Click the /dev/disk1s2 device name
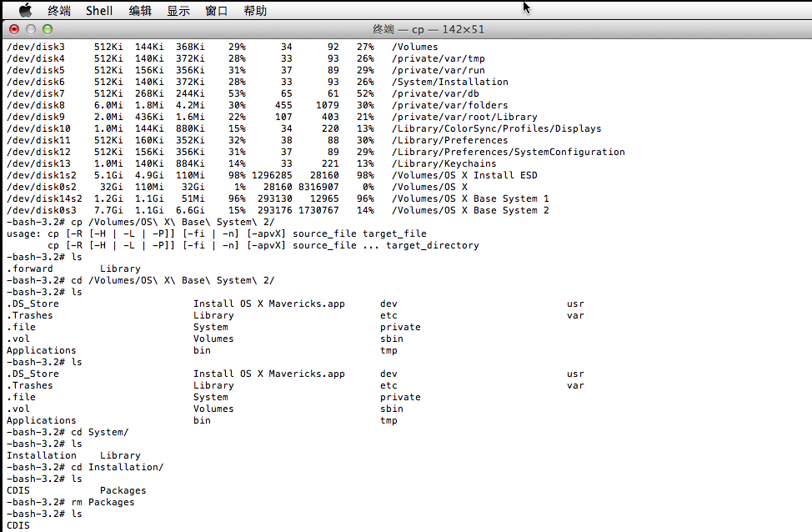 (x=42, y=175)
